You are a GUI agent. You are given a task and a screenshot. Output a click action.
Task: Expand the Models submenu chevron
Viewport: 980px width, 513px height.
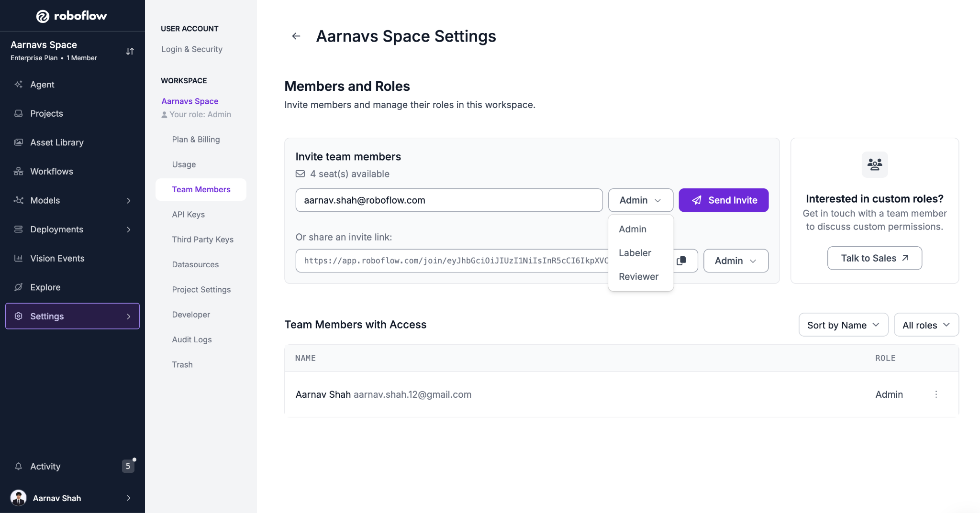129,200
